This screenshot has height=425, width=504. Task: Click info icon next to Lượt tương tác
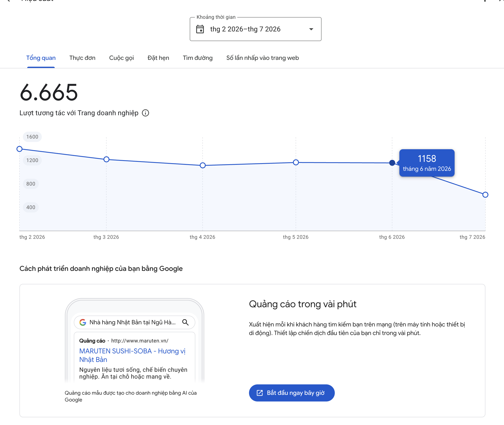pyautogui.click(x=145, y=113)
